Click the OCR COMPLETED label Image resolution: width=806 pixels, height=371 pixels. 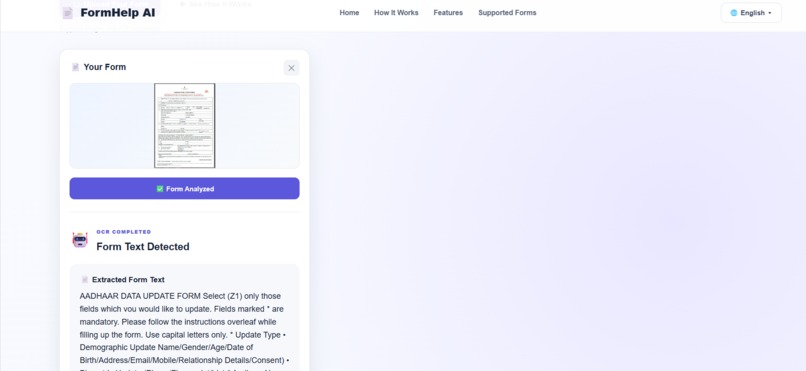pos(124,232)
